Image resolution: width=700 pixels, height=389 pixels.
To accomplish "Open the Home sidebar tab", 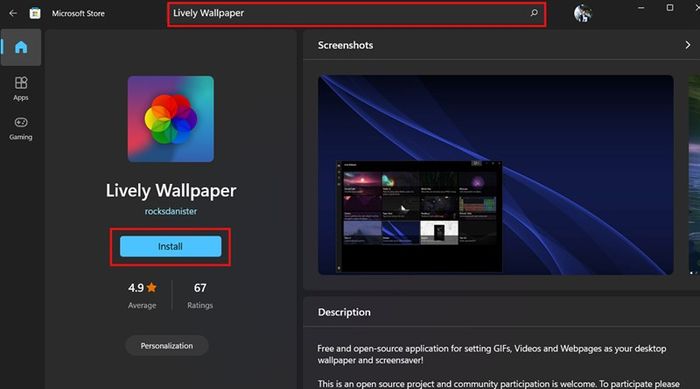I will coord(21,47).
